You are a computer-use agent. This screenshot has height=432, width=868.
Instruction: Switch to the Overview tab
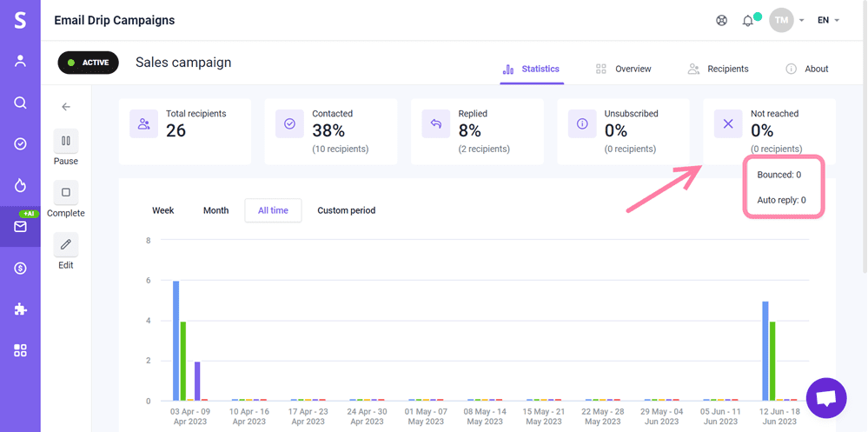click(x=624, y=69)
